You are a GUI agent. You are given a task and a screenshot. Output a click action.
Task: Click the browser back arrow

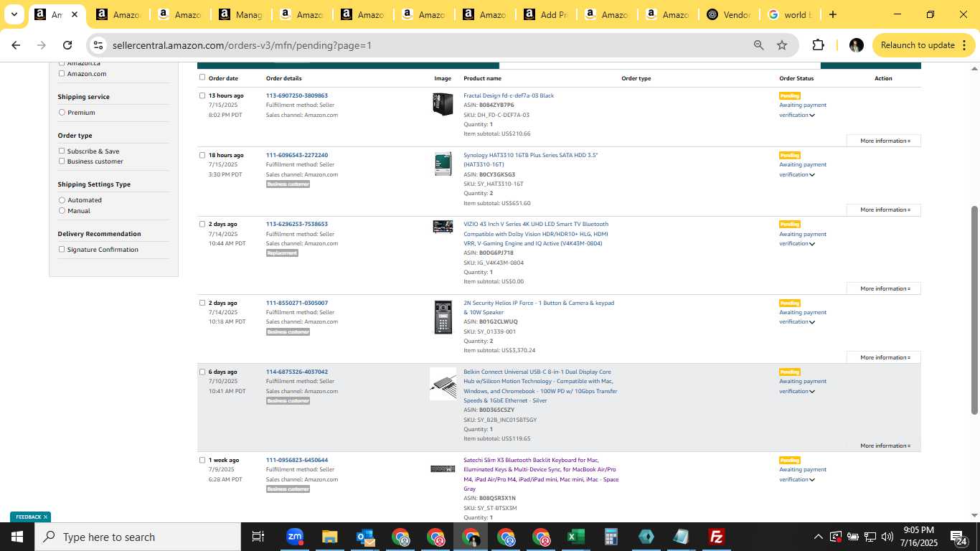[16, 45]
